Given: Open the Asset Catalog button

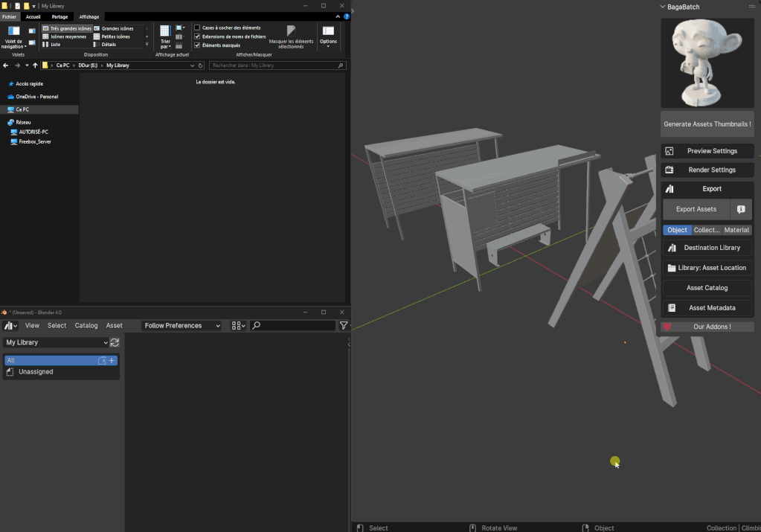Looking at the screenshot, I should pyautogui.click(x=707, y=288).
